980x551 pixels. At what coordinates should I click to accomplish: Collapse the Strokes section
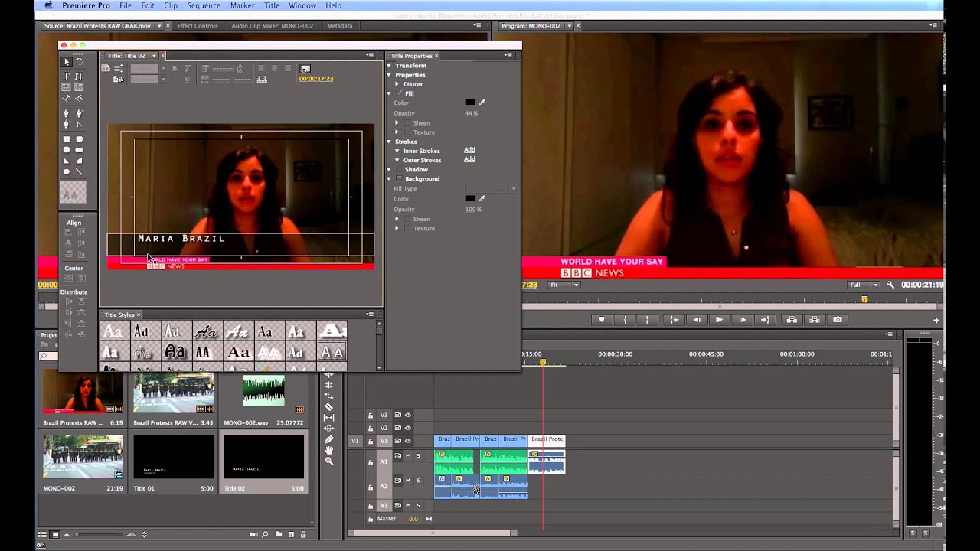coord(389,142)
